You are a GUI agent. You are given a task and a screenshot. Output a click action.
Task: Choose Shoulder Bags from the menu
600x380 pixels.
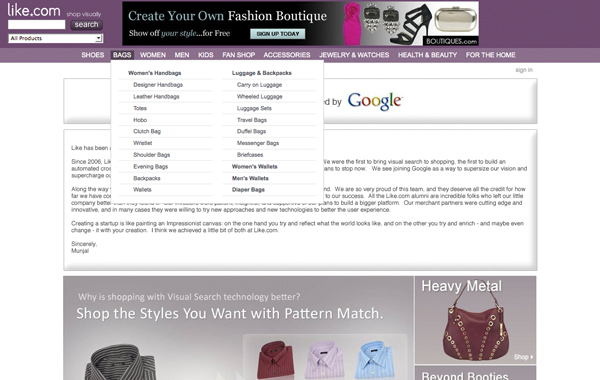point(152,155)
